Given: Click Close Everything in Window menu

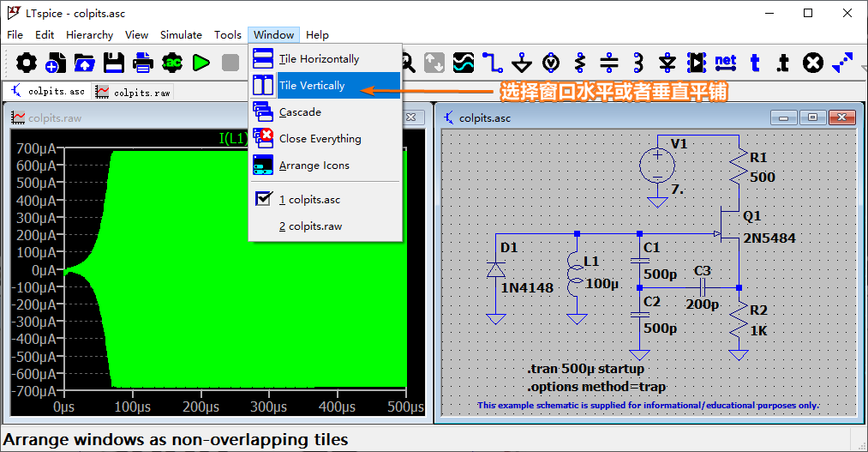Looking at the screenshot, I should coord(320,139).
